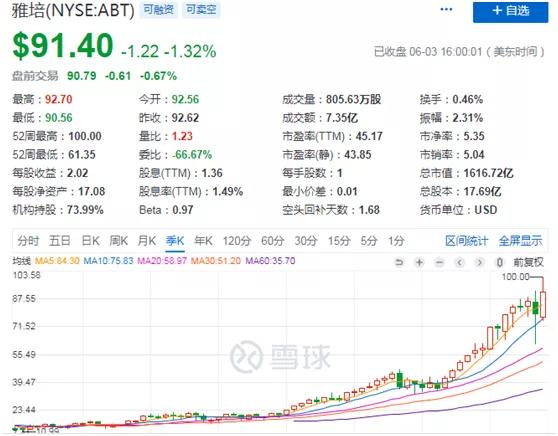Switch to the 年K chart tab

click(203, 241)
